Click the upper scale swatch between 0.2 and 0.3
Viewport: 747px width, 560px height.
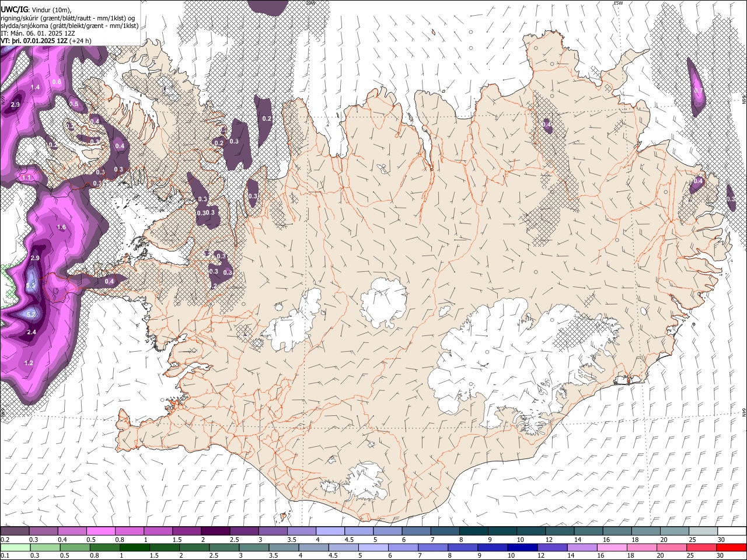click(x=15, y=531)
